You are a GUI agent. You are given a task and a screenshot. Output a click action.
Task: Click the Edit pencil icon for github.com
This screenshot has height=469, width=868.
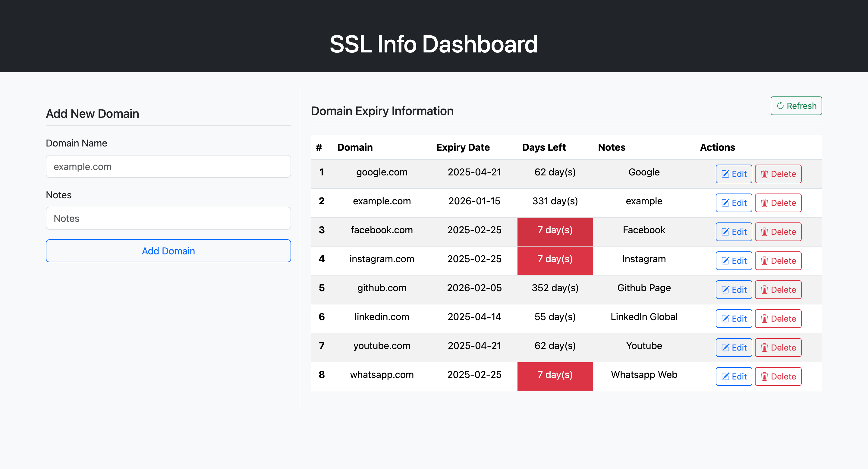click(725, 290)
